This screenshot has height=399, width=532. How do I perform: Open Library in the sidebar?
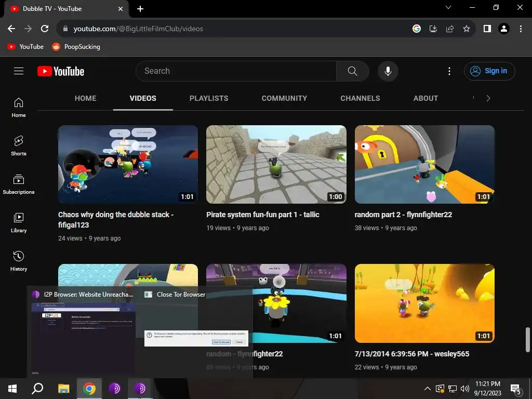tap(19, 222)
